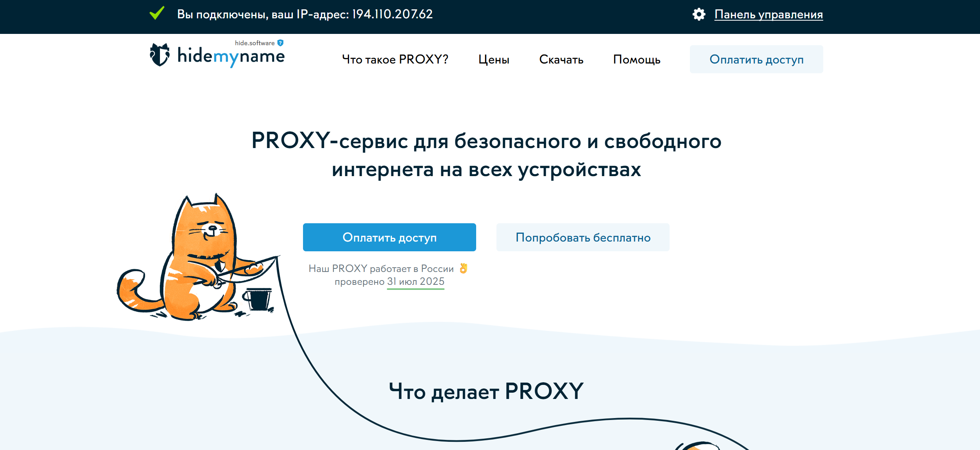Click the headline PROXY-сервис для безопасного
The width and height of the screenshot is (980, 450).
pos(486,141)
